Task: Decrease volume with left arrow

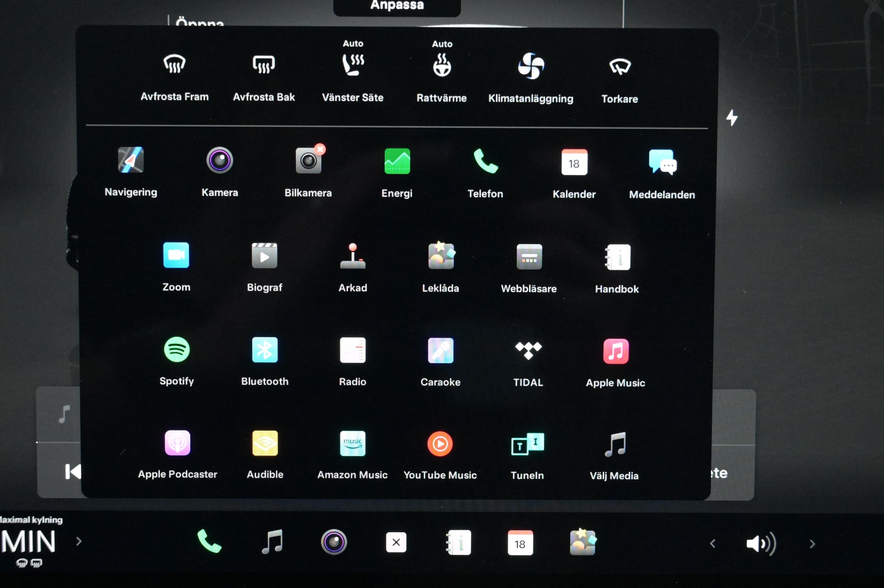Action: [713, 544]
